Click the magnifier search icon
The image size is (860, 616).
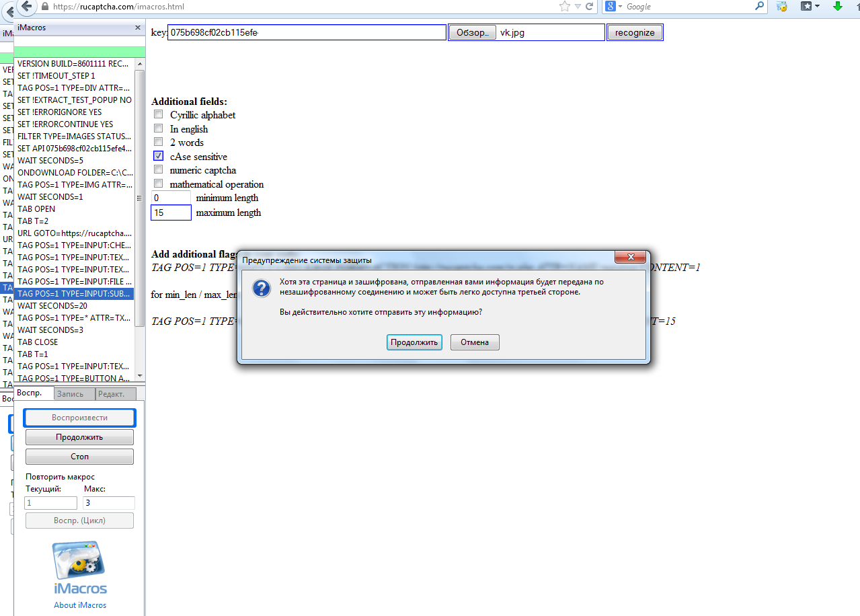[x=759, y=7]
